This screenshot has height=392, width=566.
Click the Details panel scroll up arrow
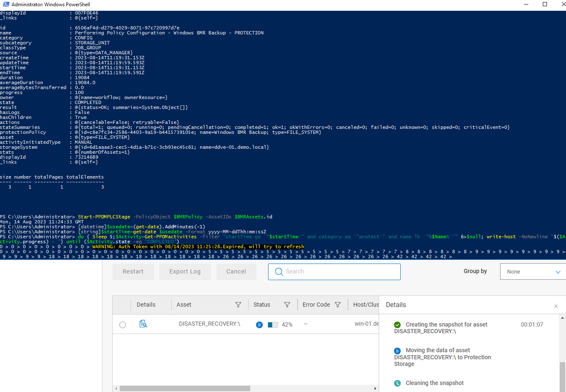point(562,318)
